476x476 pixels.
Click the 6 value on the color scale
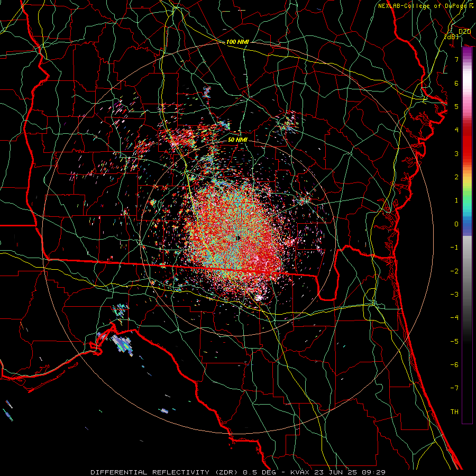point(456,83)
